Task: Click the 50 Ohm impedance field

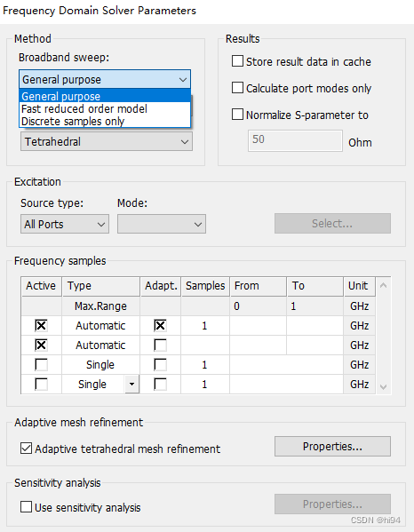Action: (295, 140)
